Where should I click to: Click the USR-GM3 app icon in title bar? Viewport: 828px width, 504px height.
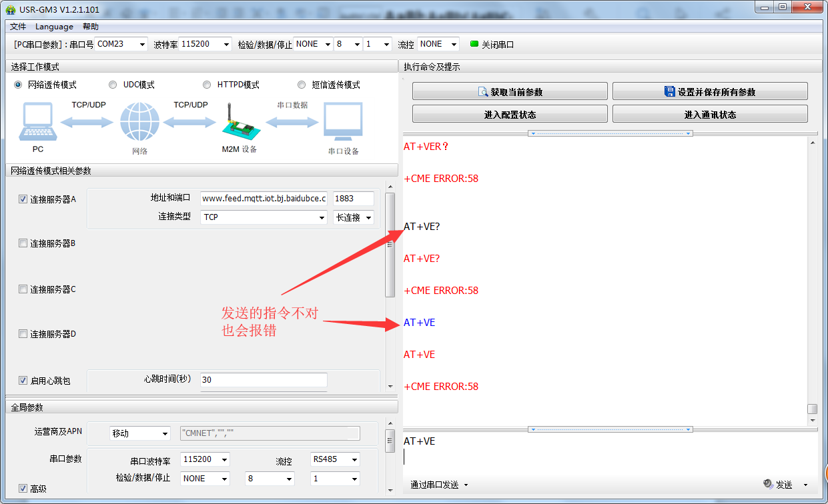pyautogui.click(x=10, y=9)
